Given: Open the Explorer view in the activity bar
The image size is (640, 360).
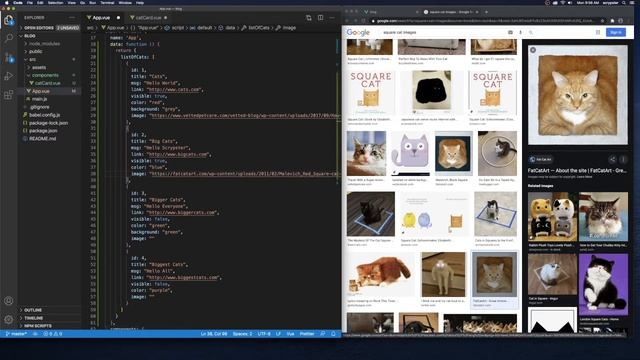Looking at the screenshot, I should click(x=9, y=20).
